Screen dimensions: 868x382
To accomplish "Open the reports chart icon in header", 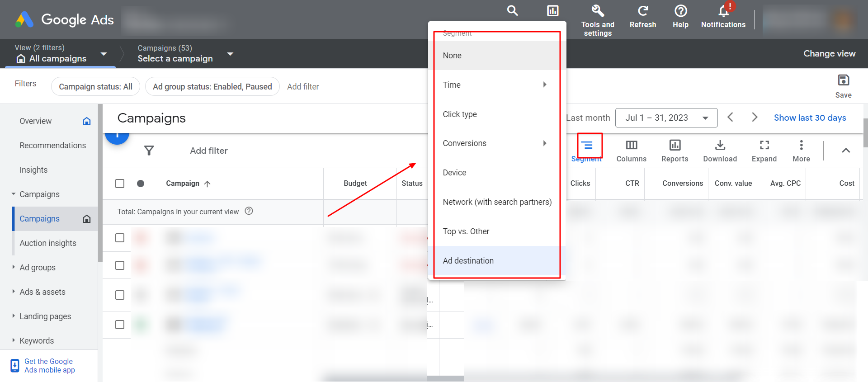I will (x=552, y=10).
